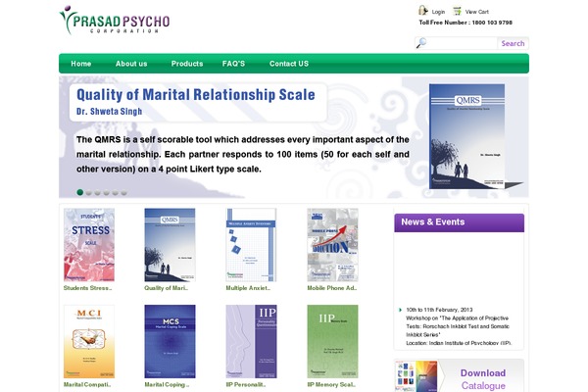Click the Marital Compati.. product link
This screenshot has height=392, width=588.
87,384
